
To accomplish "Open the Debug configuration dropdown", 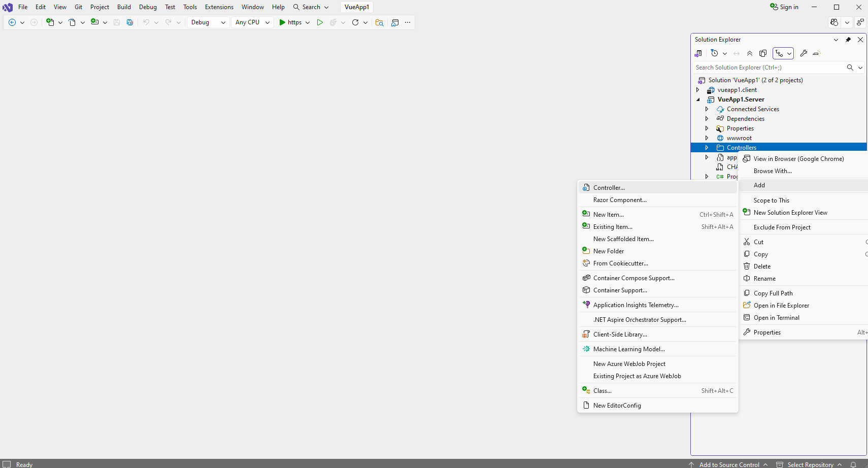I will pyautogui.click(x=208, y=22).
